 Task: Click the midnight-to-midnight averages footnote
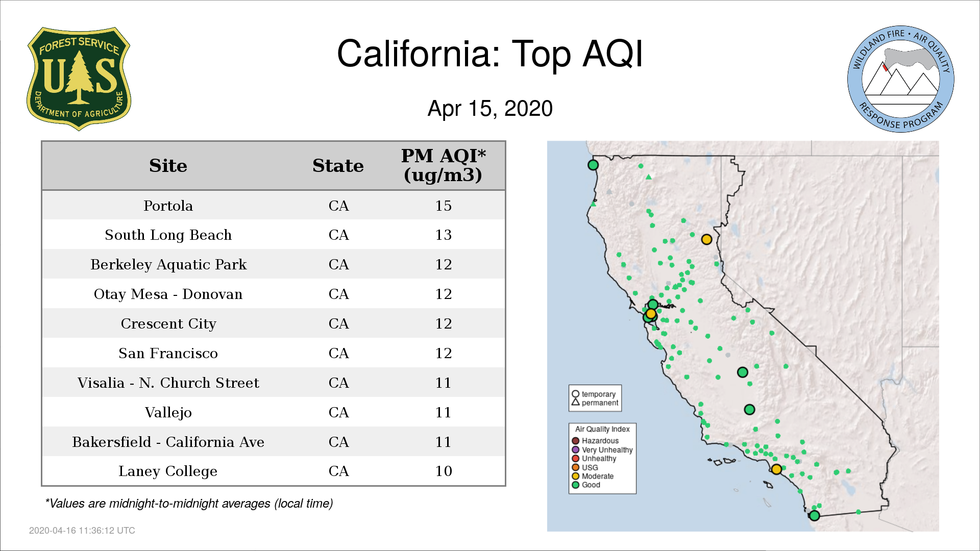[189, 504]
